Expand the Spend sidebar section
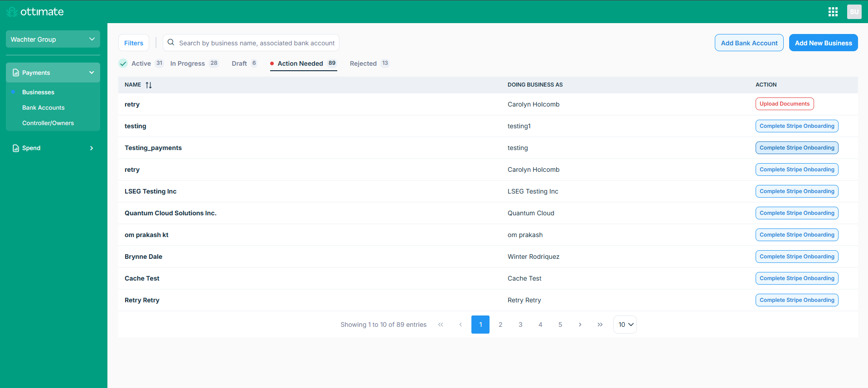868x388 pixels. pyautogui.click(x=53, y=148)
